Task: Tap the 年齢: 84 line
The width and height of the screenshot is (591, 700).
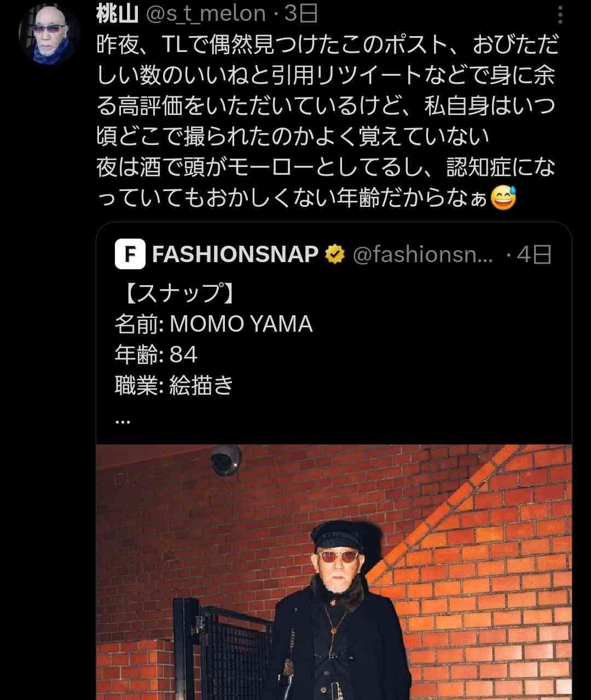Action: pyautogui.click(x=156, y=355)
